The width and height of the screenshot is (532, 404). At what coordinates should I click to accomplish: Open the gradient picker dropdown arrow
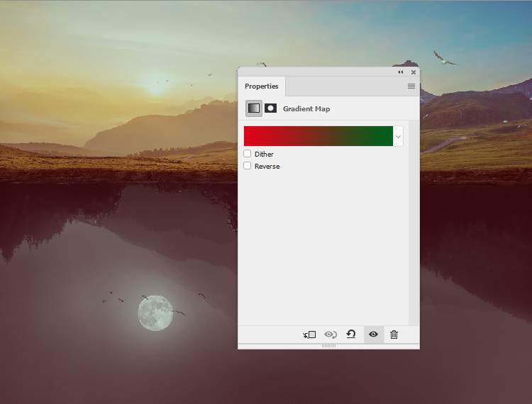[x=398, y=136]
